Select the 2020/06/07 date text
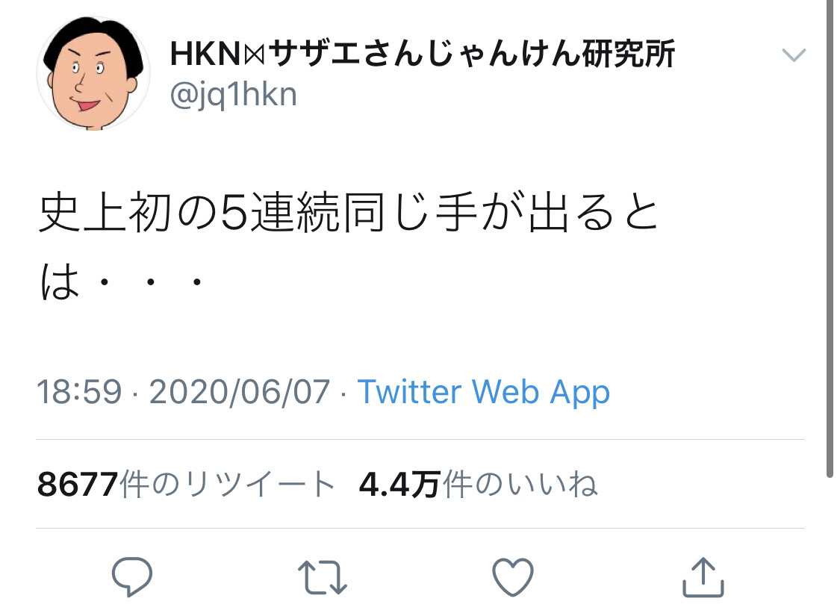840x616 pixels. coord(240,392)
